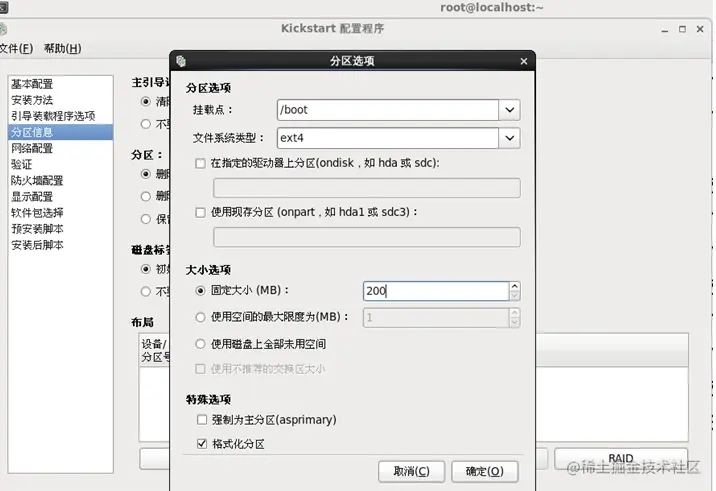Viewport: 716px width, 491px height.
Task: Select first radio under 分区 section
Action: [x=146, y=174]
